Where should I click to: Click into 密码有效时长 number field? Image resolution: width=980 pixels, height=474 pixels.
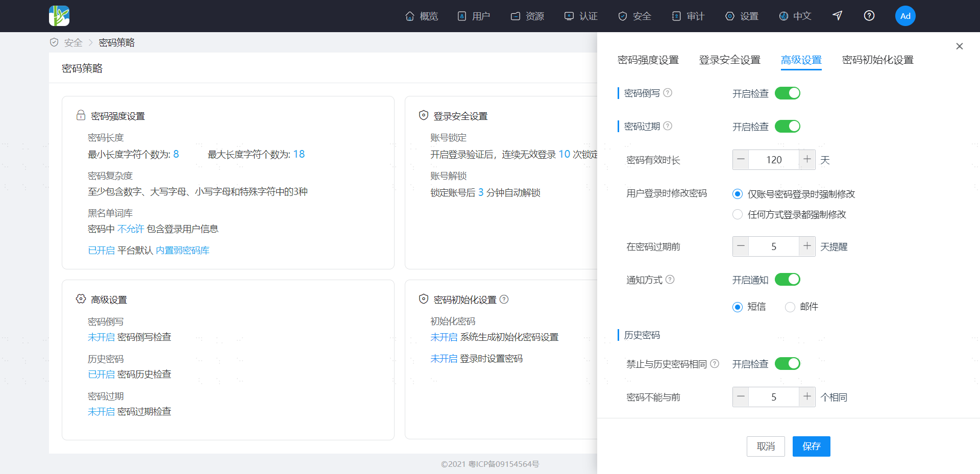(774, 160)
